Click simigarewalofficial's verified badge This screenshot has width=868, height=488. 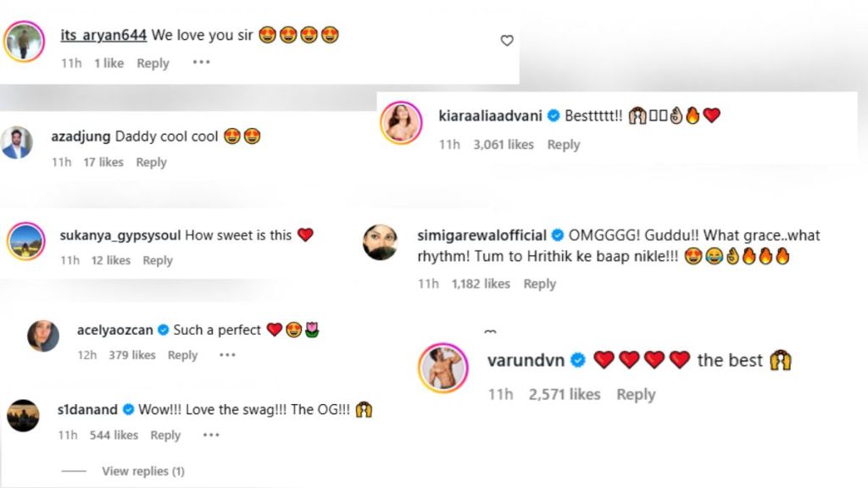(x=559, y=236)
